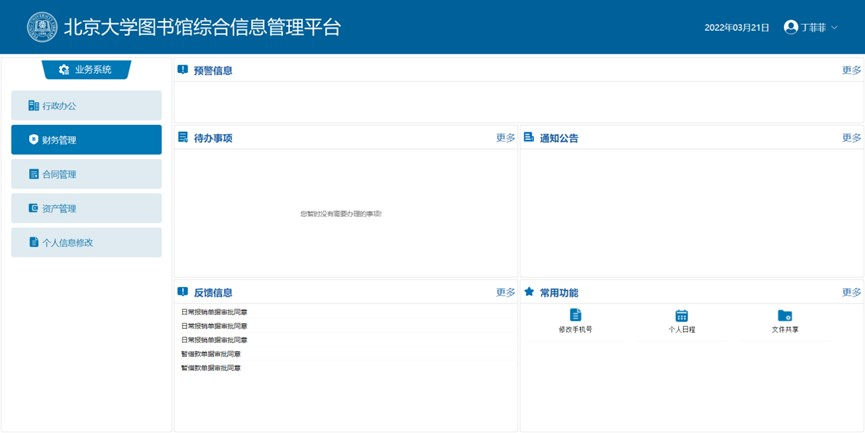Open the first 日常报销单据审批同意 feedback entry

coord(214,312)
